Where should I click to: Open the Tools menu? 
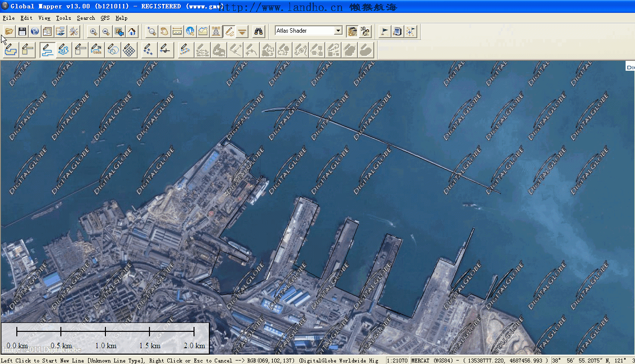[x=63, y=18]
